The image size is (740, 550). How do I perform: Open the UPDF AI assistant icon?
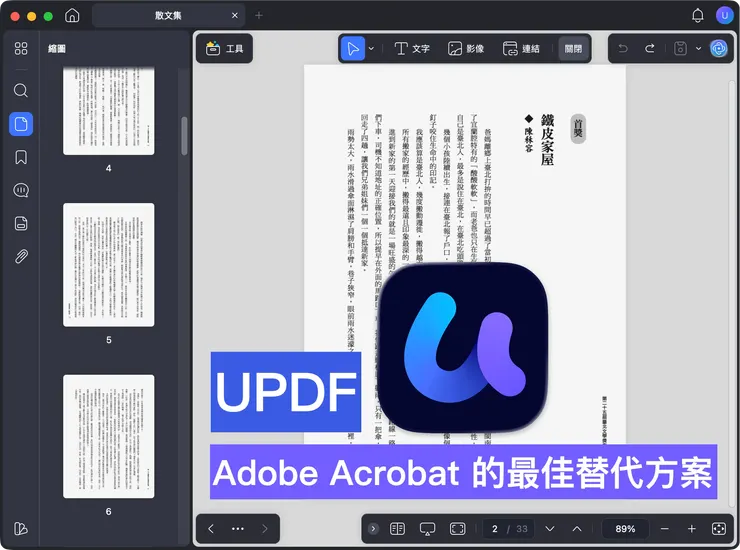pos(719,48)
